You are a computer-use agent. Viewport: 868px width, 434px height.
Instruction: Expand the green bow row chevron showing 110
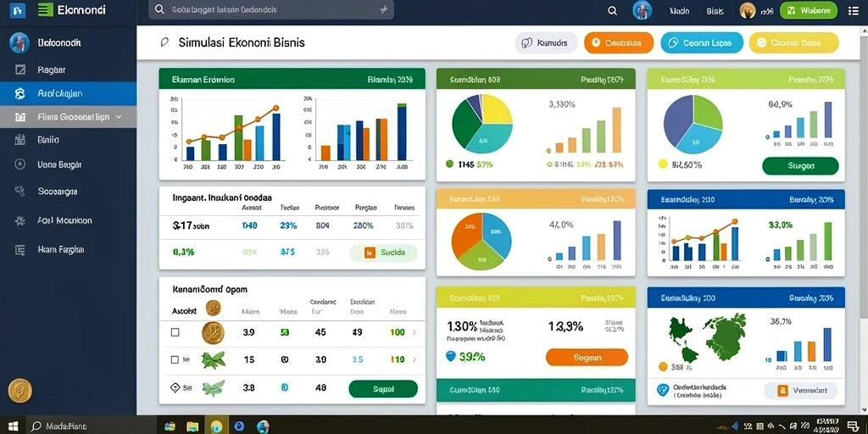point(415,359)
